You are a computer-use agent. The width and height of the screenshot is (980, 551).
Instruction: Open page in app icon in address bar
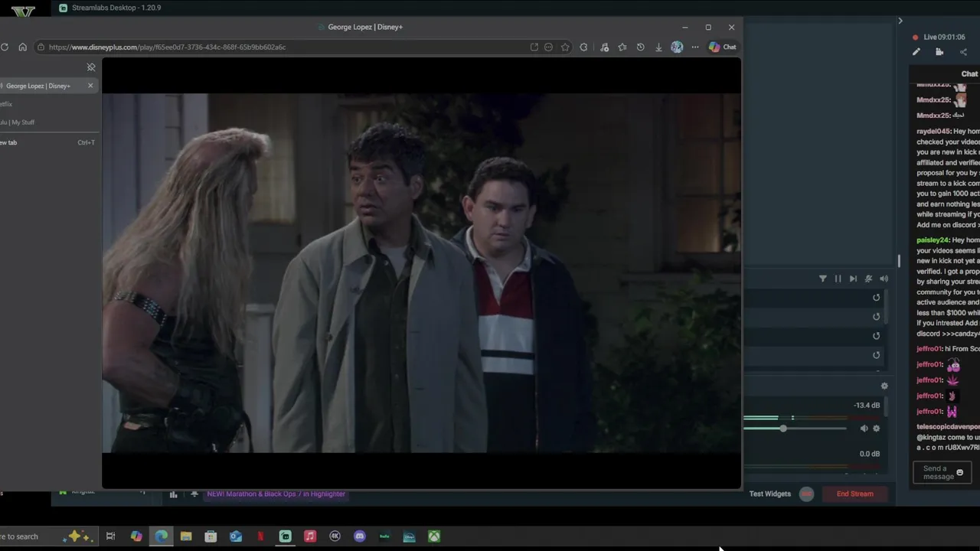point(534,47)
